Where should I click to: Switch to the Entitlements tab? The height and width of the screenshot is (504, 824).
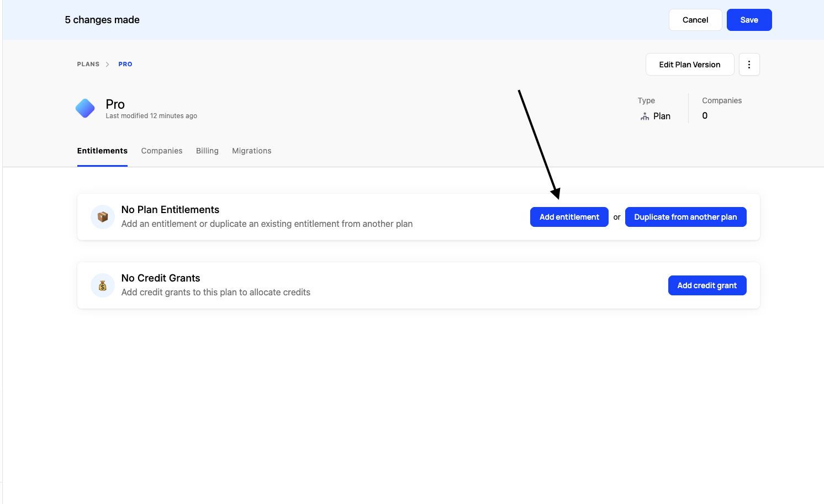(x=102, y=151)
